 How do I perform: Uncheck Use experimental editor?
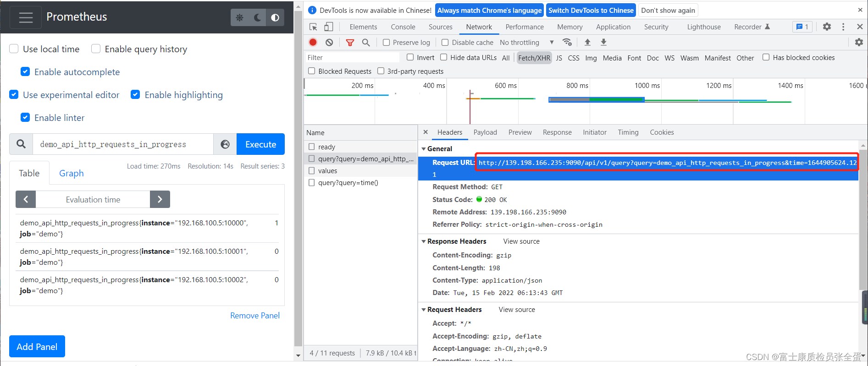point(14,94)
